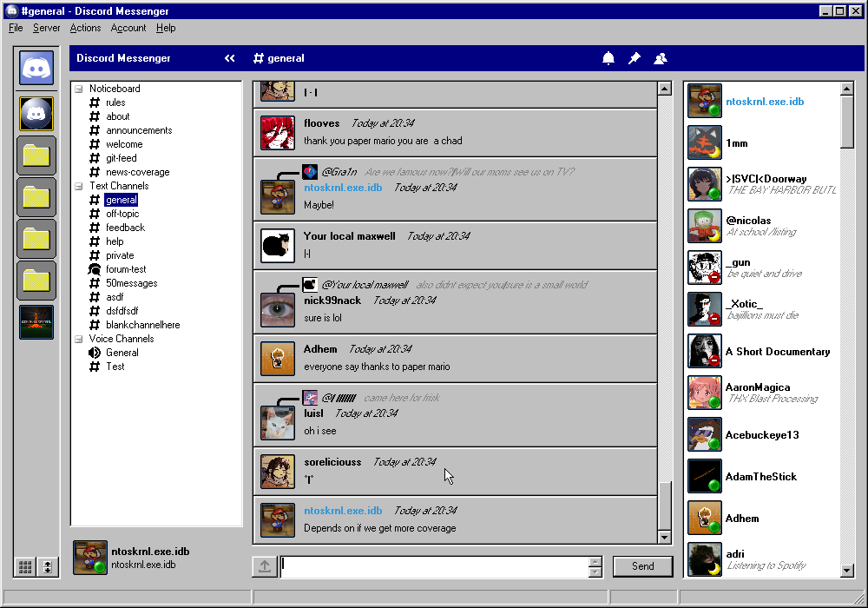Click chat scrollbar down arrow
Screen dimensions: 868x608
[x=665, y=537]
